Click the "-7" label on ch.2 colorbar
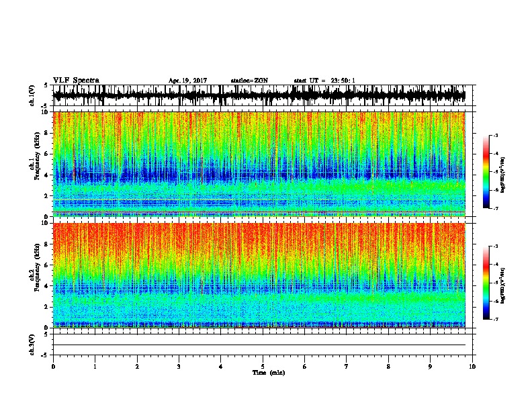 point(496,320)
